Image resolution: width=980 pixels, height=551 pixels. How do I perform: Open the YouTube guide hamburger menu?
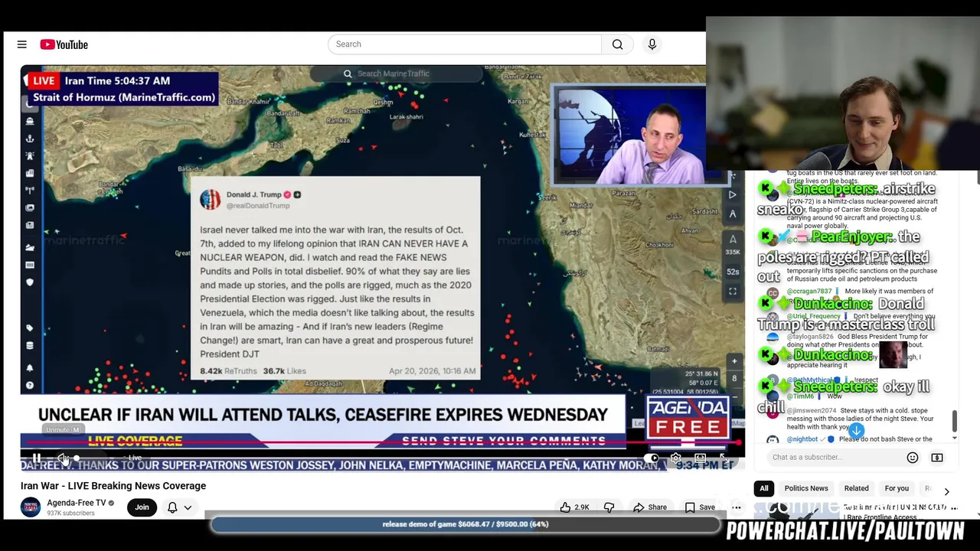click(x=21, y=44)
